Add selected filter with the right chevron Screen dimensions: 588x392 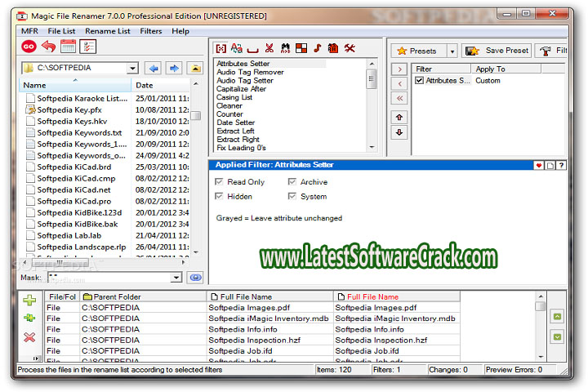coord(399,69)
